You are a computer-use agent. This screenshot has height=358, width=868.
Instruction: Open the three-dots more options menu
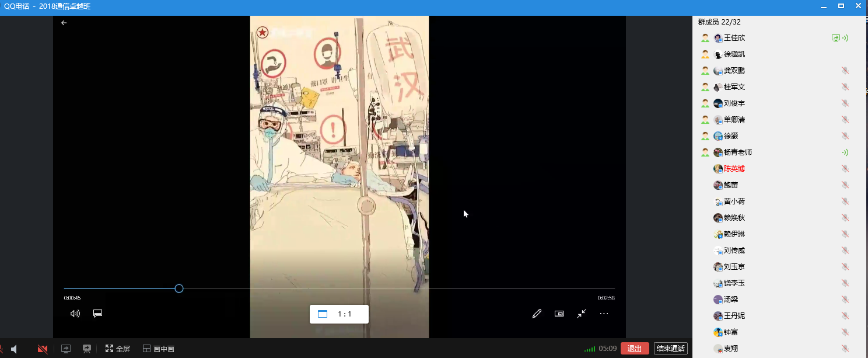pyautogui.click(x=604, y=314)
